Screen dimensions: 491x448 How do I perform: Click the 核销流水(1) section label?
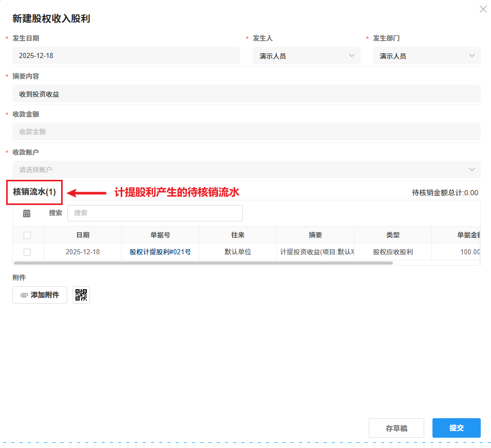[34, 192]
